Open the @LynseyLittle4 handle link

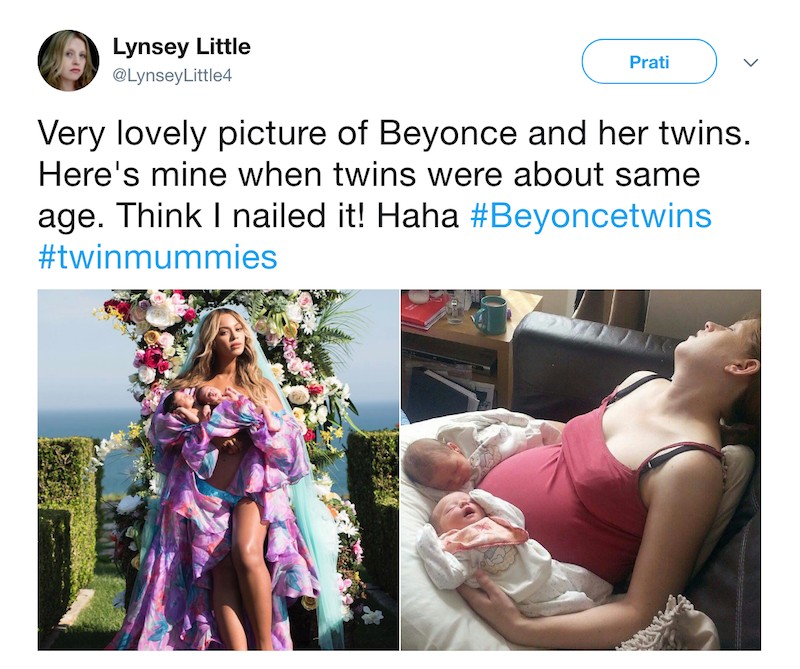tap(172, 75)
